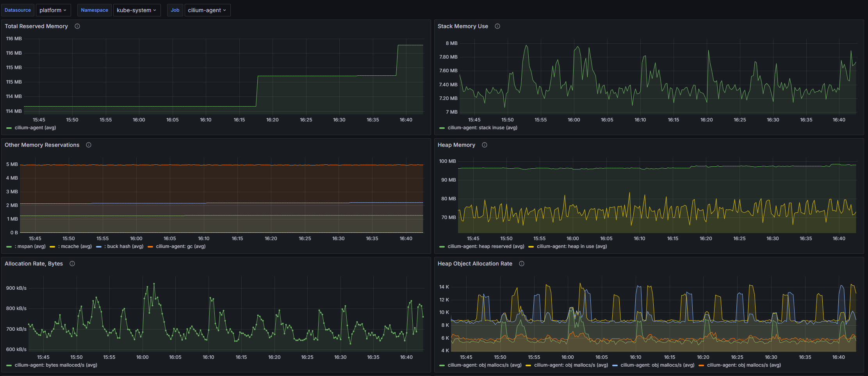
Task: Open the Heap Memory panel title menu
Action: coord(456,145)
